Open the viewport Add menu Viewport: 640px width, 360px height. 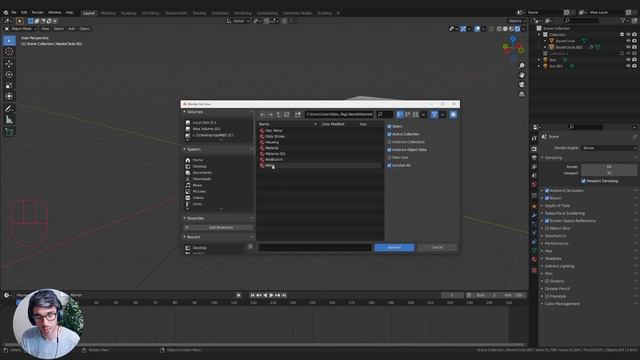point(71,29)
